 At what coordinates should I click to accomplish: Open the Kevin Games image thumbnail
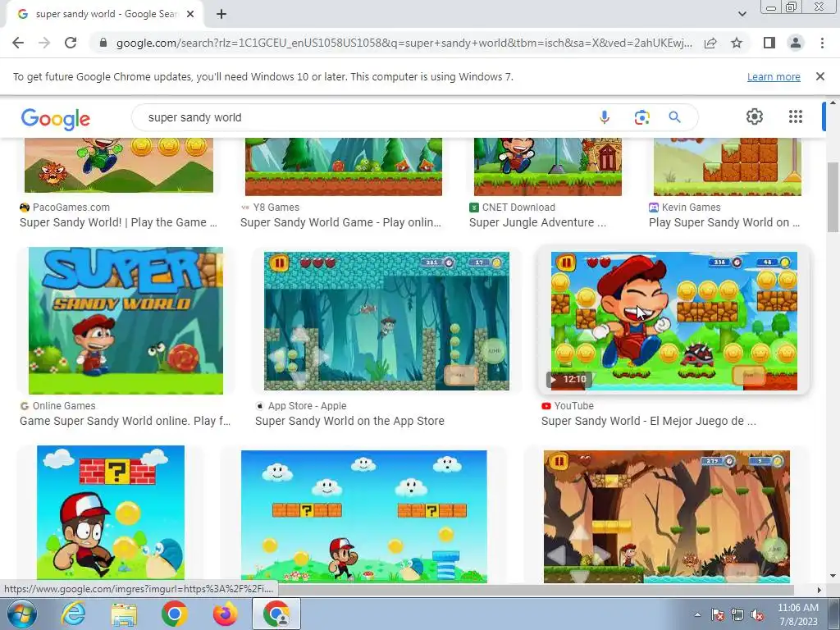[x=728, y=167]
